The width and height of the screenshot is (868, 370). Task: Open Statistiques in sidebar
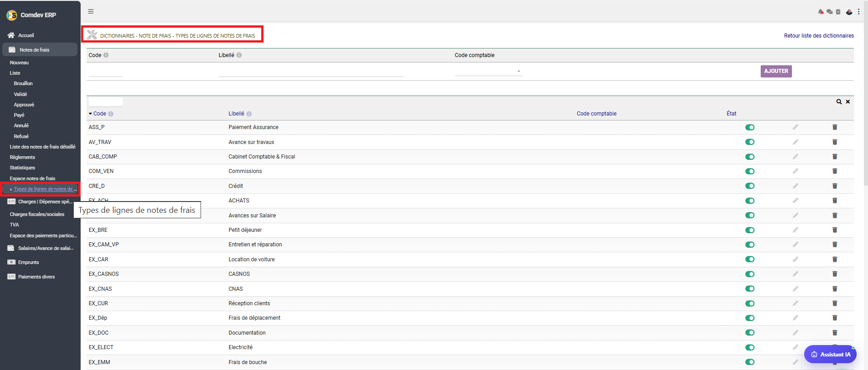click(22, 168)
